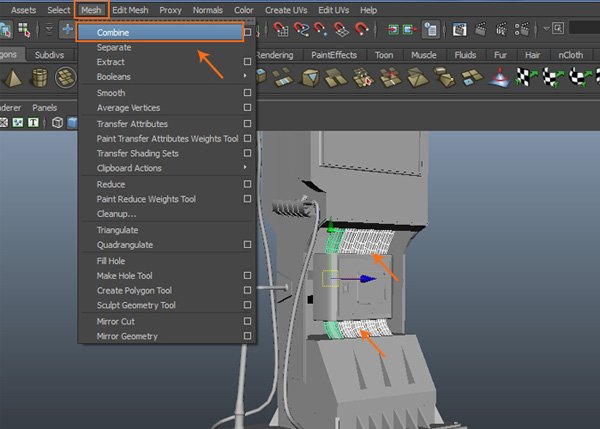Open the dropdown arrow beside input box icon

[546, 29]
